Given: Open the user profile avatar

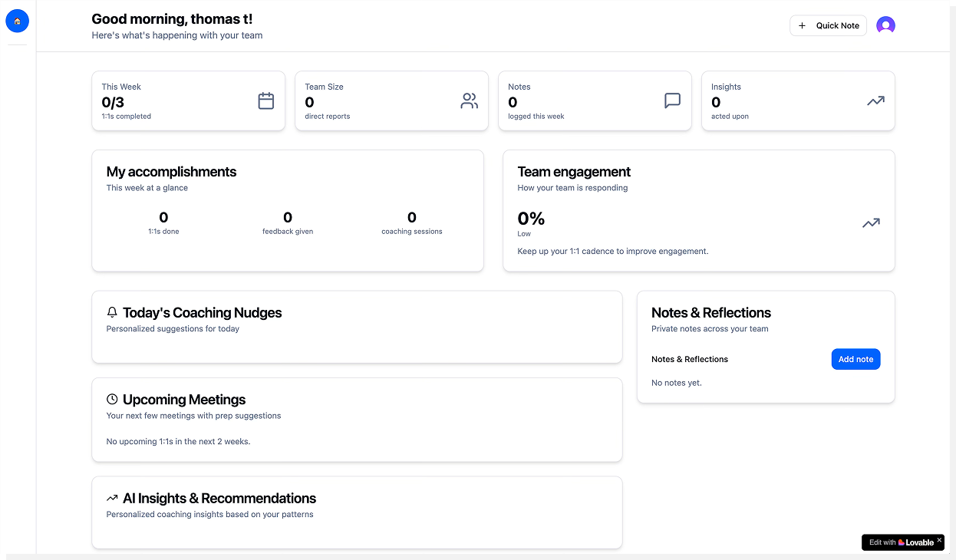Looking at the screenshot, I should pyautogui.click(x=885, y=25).
